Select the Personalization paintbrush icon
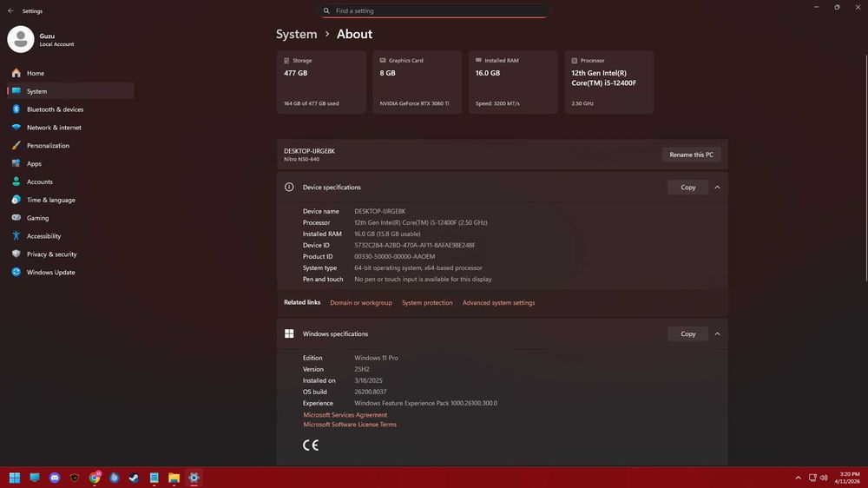Image resolution: width=868 pixels, height=488 pixels. (16, 146)
